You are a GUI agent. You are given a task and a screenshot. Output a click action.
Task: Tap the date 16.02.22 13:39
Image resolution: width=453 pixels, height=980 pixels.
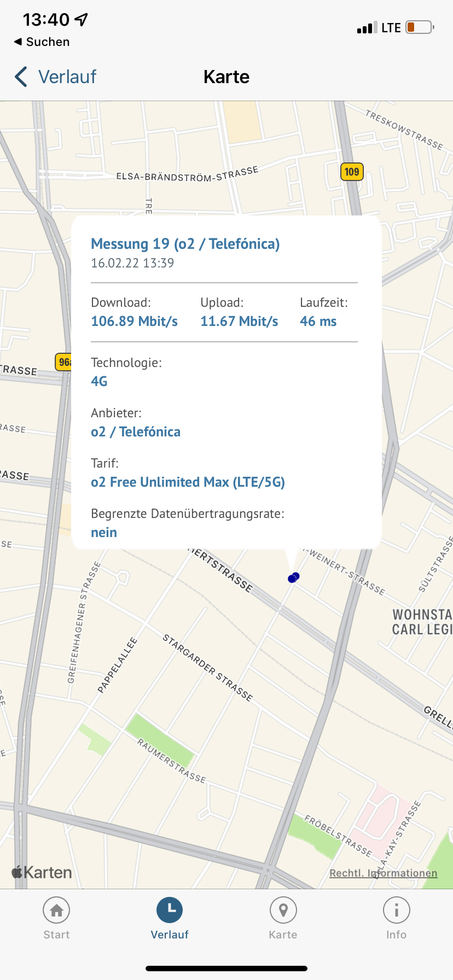pyautogui.click(x=132, y=263)
